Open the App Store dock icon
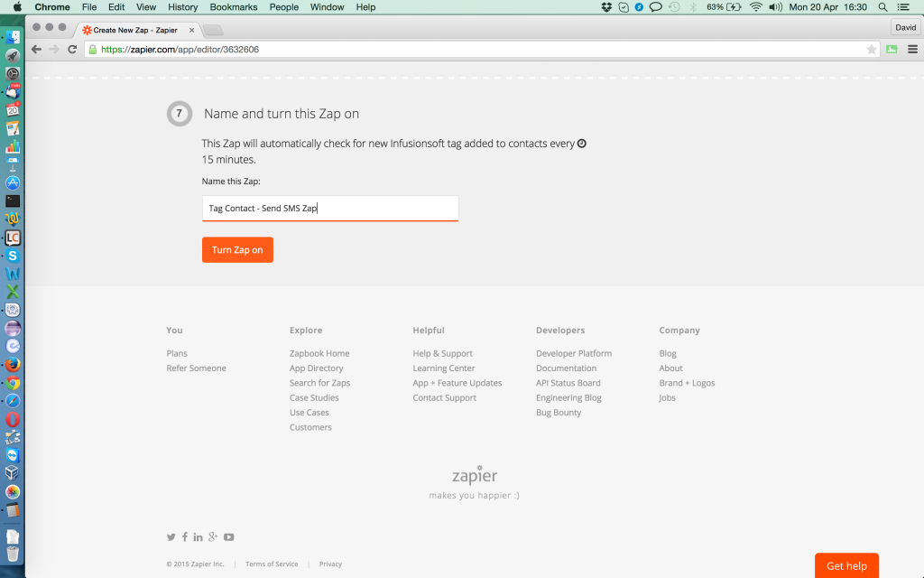Image resolution: width=924 pixels, height=578 pixels. click(x=13, y=182)
